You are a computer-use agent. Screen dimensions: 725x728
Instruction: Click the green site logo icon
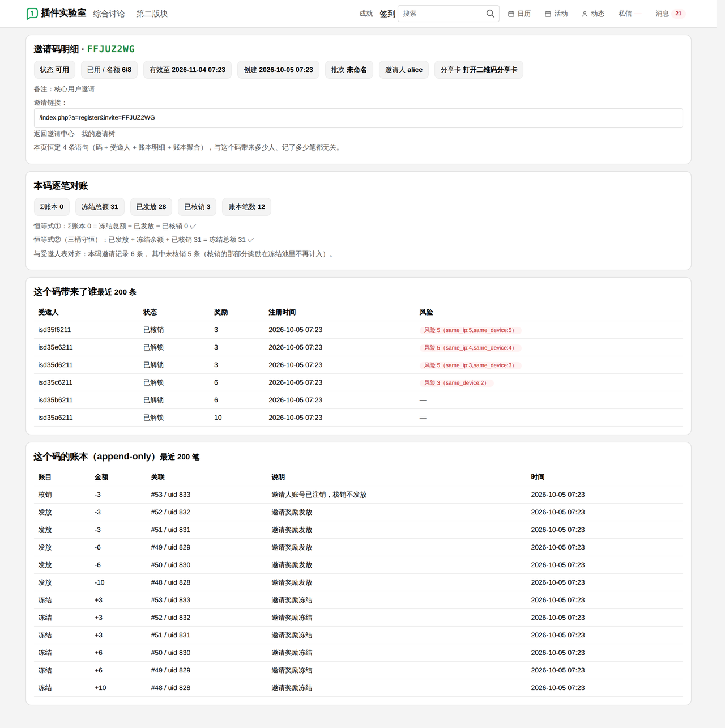click(x=32, y=14)
